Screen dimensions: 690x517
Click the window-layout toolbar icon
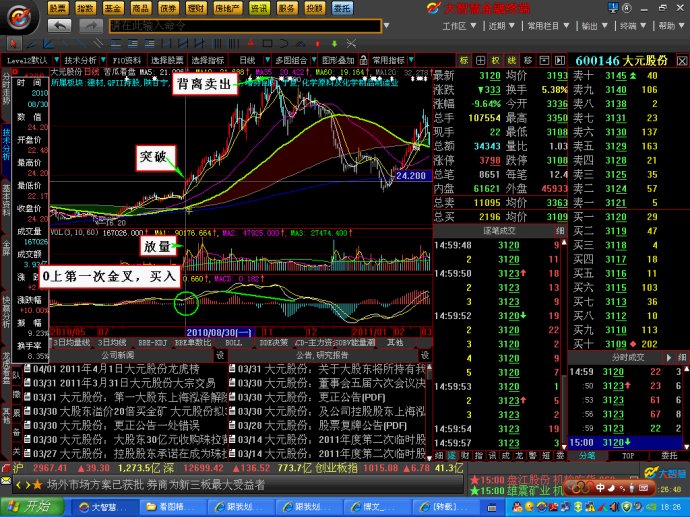click(544, 60)
